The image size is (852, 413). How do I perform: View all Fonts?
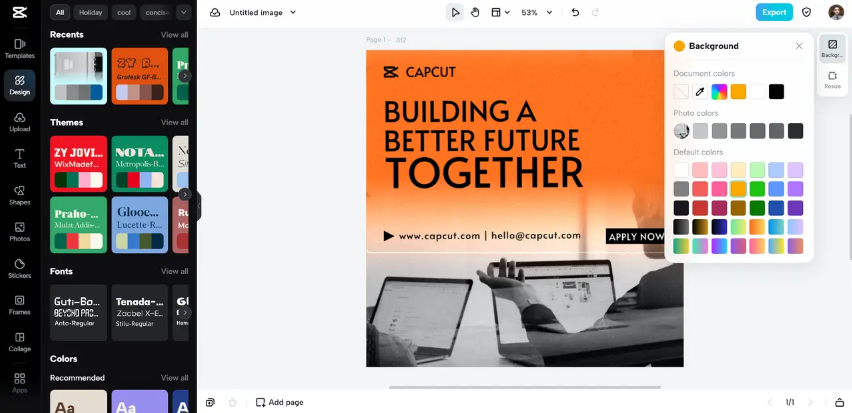[174, 271]
